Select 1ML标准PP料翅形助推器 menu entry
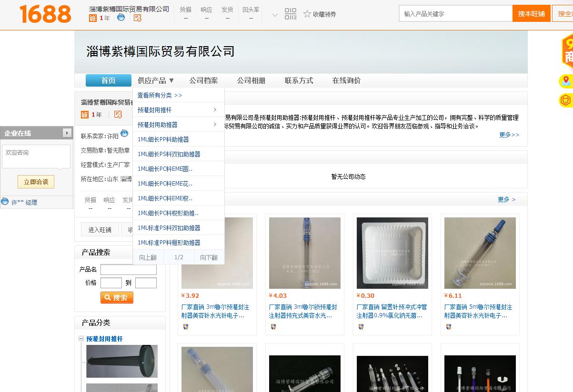 (179, 243)
